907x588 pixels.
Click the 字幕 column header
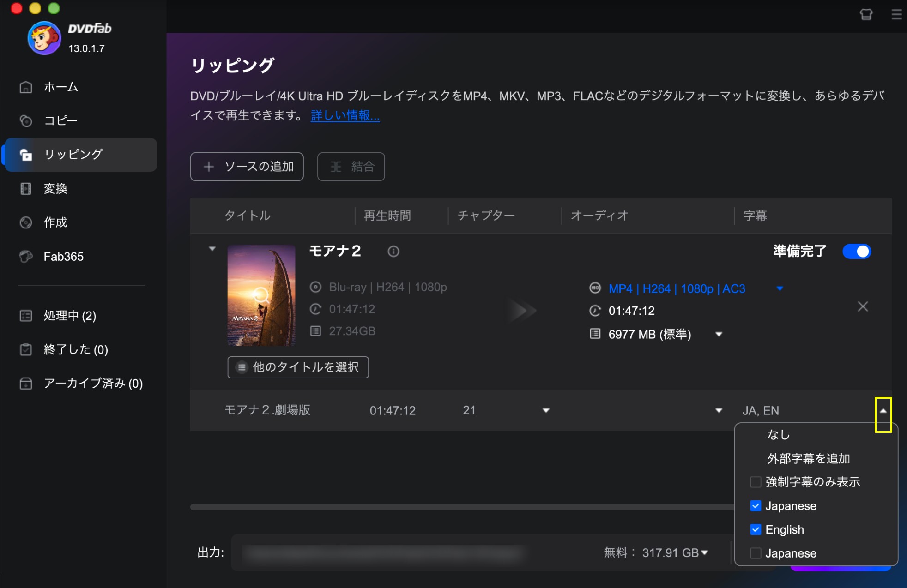(x=755, y=216)
